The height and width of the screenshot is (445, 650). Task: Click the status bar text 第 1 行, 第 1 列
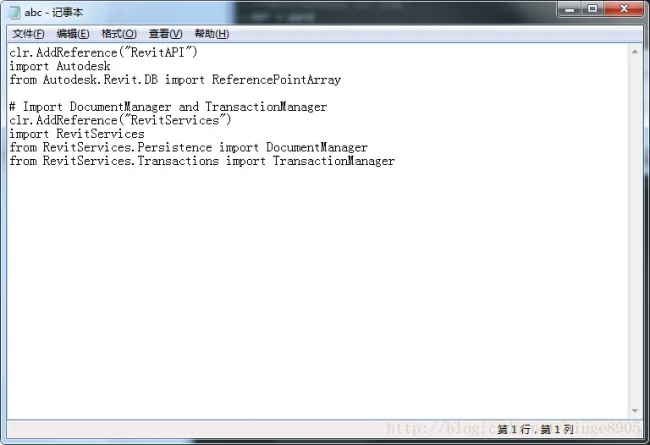tap(535, 429)
